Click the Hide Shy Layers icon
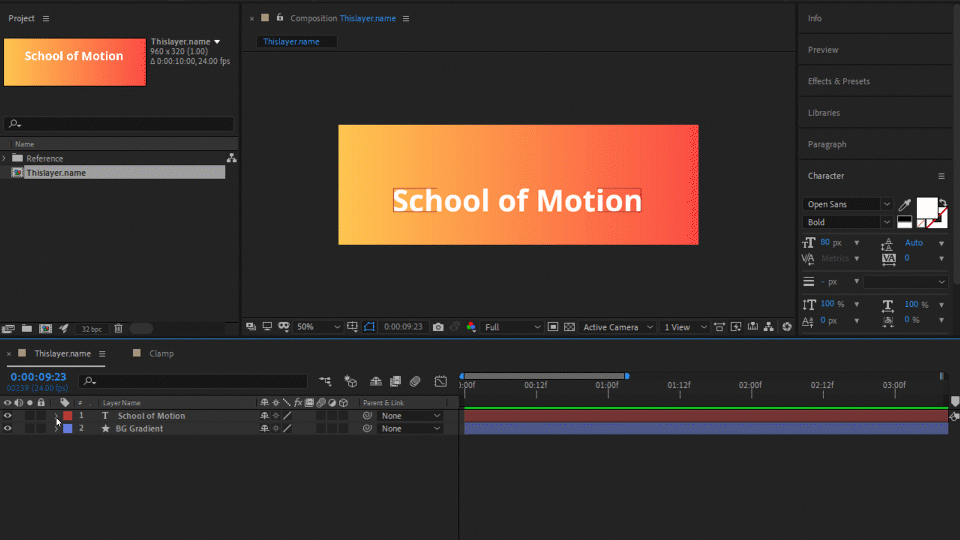This screenshot has width=960, height=540. (x=375, y=381)
